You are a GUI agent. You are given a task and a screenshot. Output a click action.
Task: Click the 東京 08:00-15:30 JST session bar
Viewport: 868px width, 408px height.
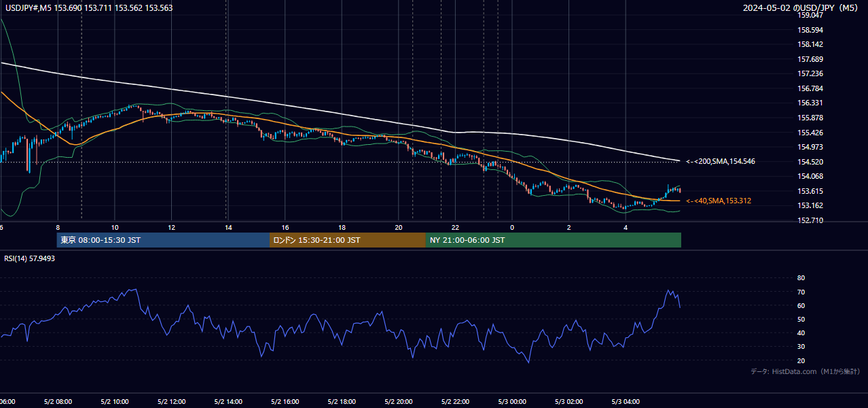[x=163, y=240]
